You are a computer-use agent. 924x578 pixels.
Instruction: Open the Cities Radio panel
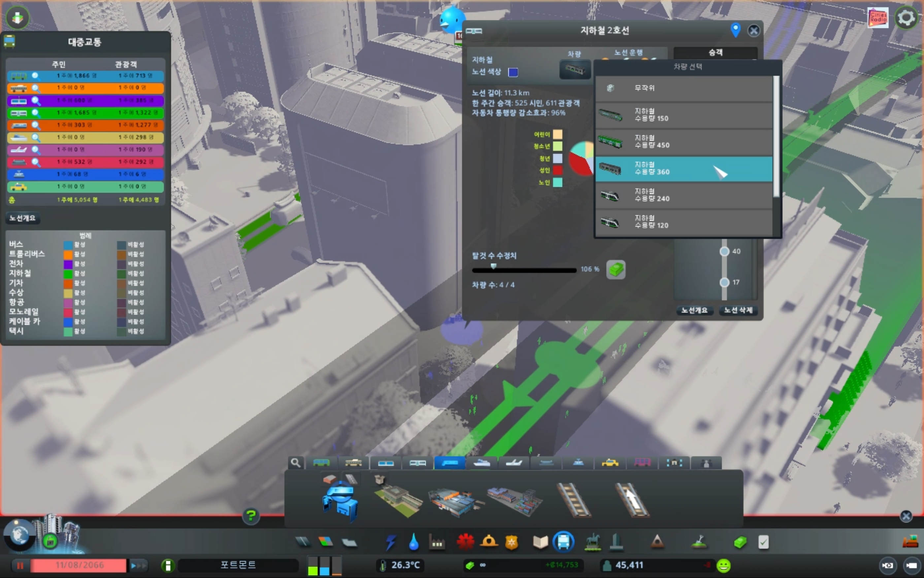pyautogui.click(x=878, y=17)
